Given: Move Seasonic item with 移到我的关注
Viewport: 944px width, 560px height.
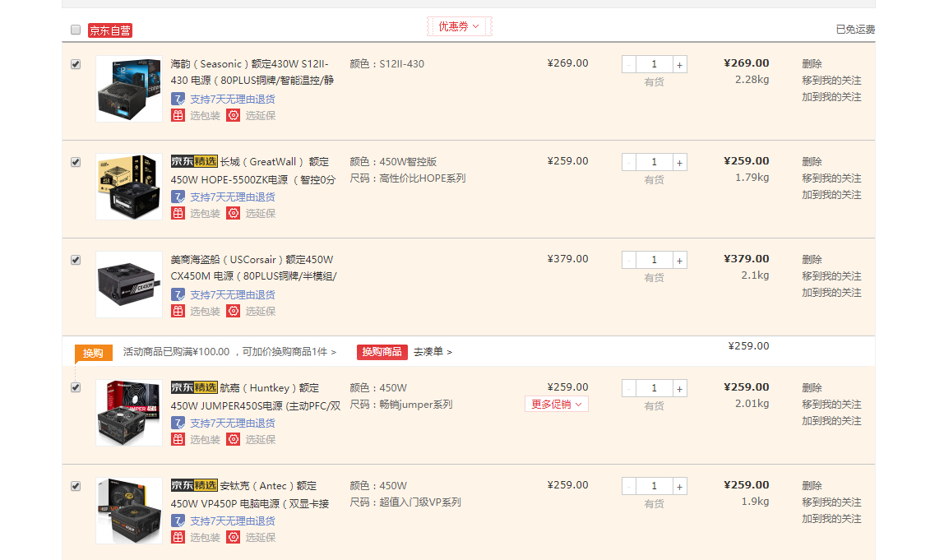Looking at the screenshot, I should pyautogui.click(x=831, y=81).
